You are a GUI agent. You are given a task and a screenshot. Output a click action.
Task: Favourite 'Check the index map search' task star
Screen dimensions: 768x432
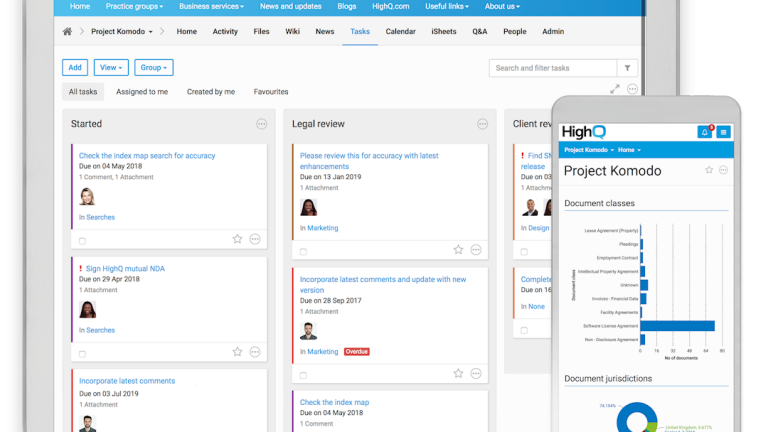(x=237, y=239)
